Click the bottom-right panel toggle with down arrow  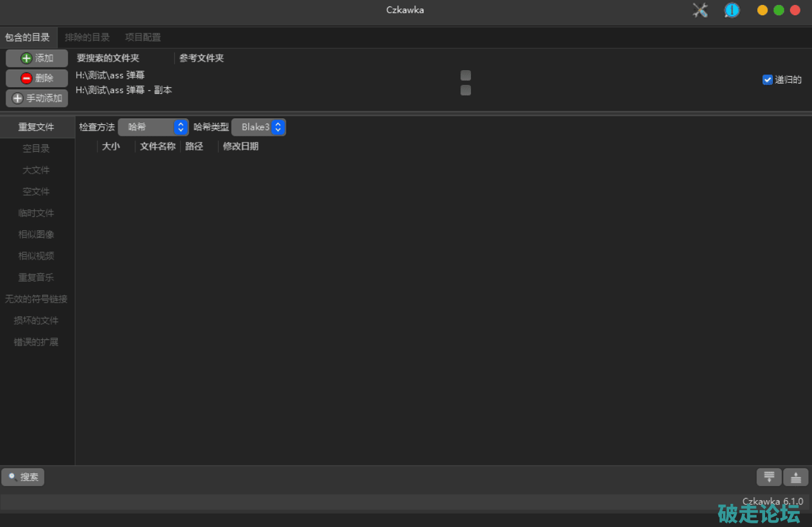[769, 477]
